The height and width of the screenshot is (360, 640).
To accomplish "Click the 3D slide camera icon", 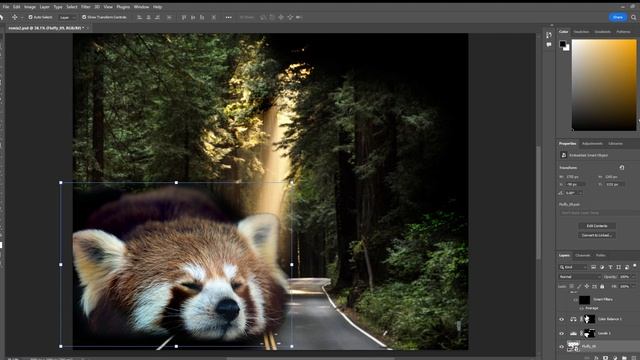I will 290,17.
